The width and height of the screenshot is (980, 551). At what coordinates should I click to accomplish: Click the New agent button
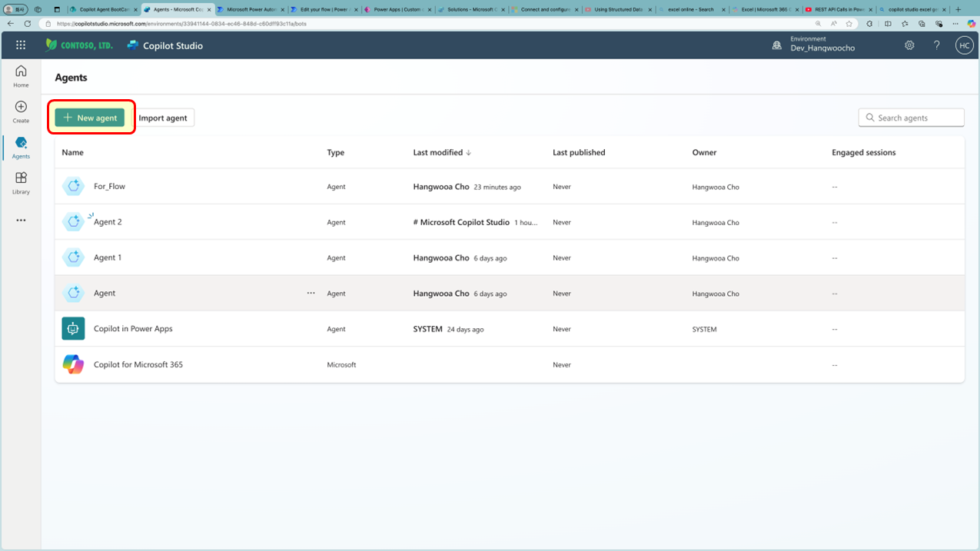tap(90, 118)
